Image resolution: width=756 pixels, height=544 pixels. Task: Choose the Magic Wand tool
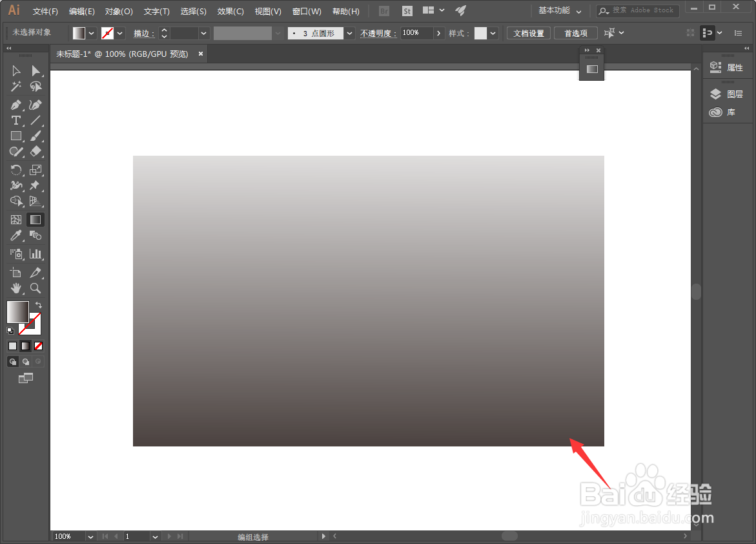(x=16, y=87)
